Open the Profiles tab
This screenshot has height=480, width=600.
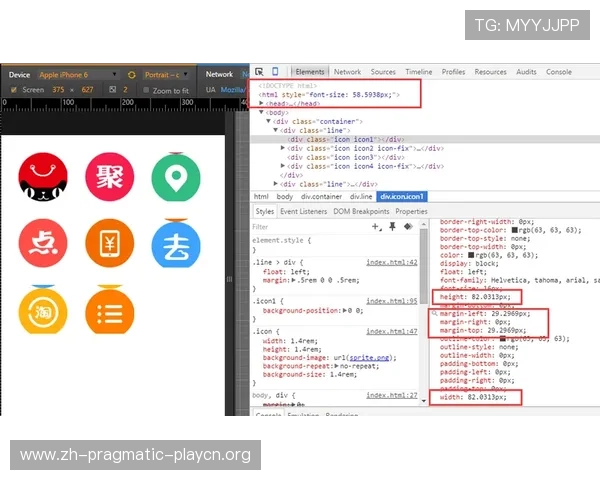[x=453, y=72]
